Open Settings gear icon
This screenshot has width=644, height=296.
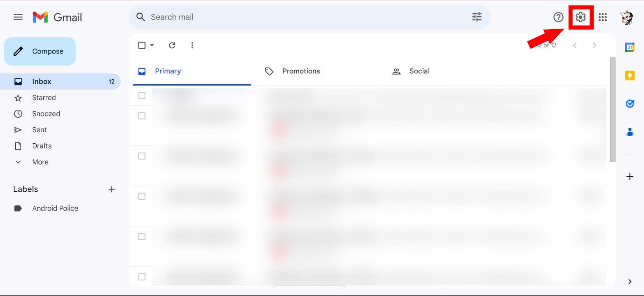coord(580,17)
